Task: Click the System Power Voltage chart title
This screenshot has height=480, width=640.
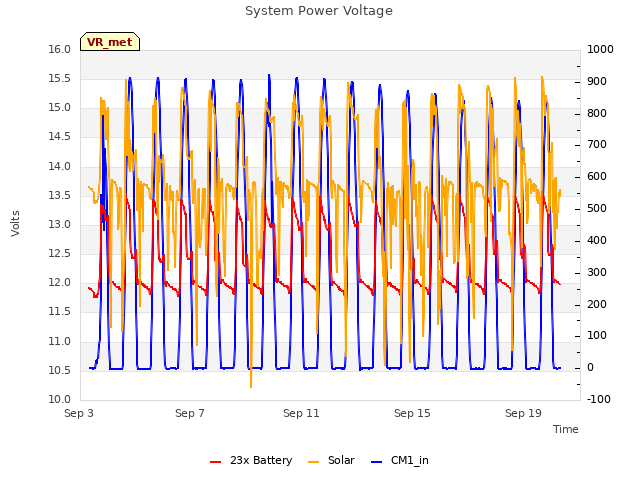Action: (319, 11)
